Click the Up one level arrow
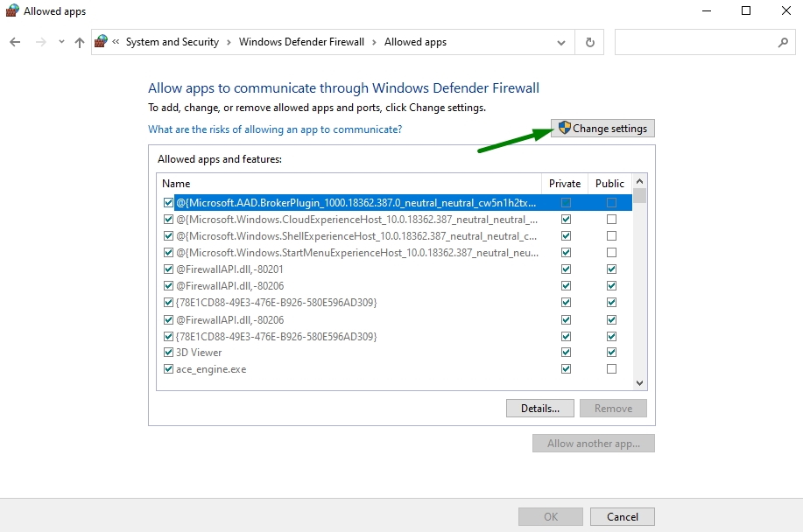Screen dimensions: 803x532 tap(80, 42)
